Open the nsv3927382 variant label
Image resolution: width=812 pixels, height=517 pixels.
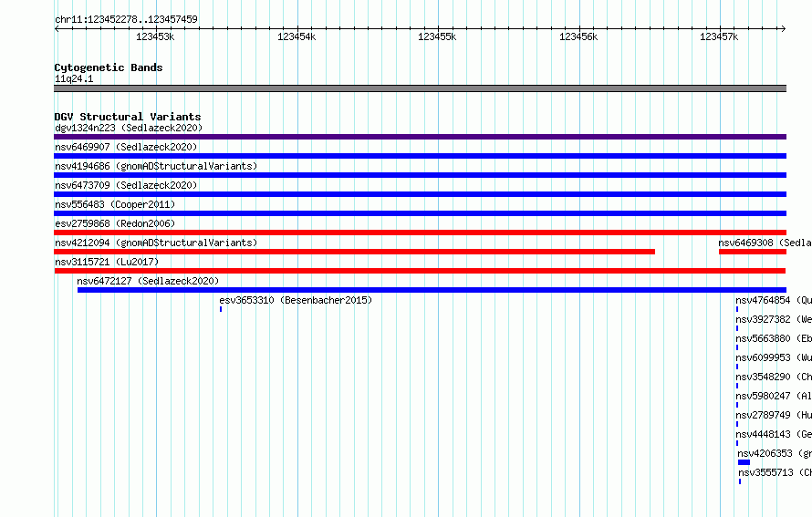(774, 319)
